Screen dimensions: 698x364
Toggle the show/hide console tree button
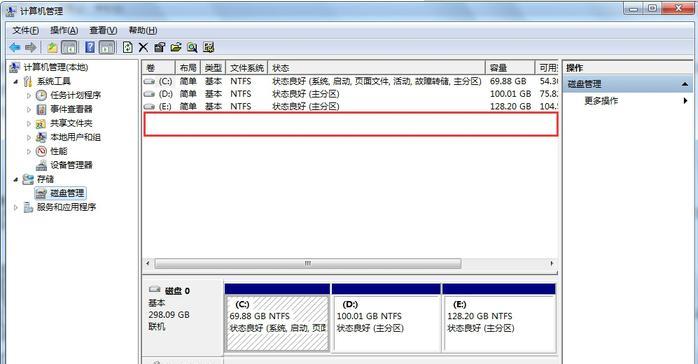pyautogui.click(x=69, y=47)
